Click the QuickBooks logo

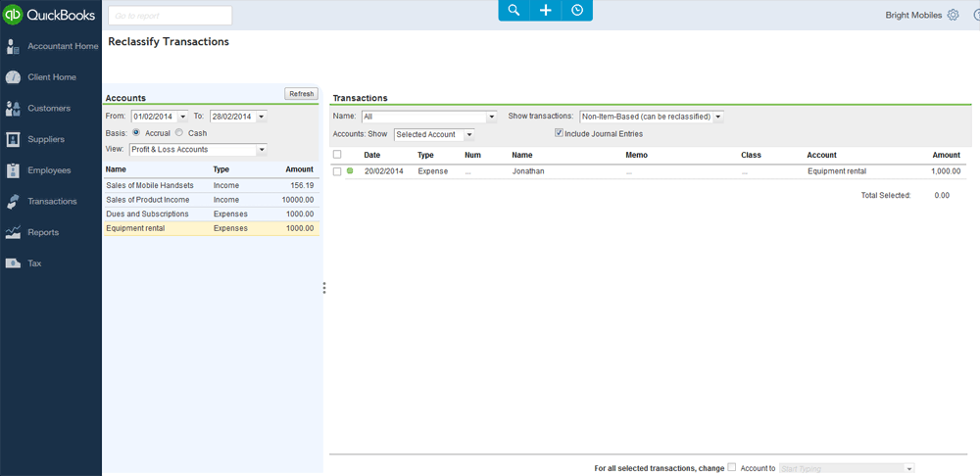pyautogui.click(x=49, y=15)
